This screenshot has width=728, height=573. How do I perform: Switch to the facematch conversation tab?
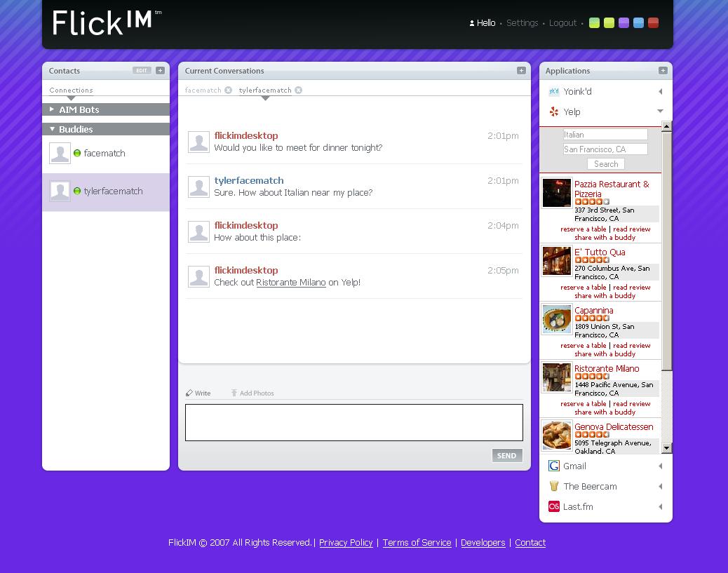click(203, 90)
